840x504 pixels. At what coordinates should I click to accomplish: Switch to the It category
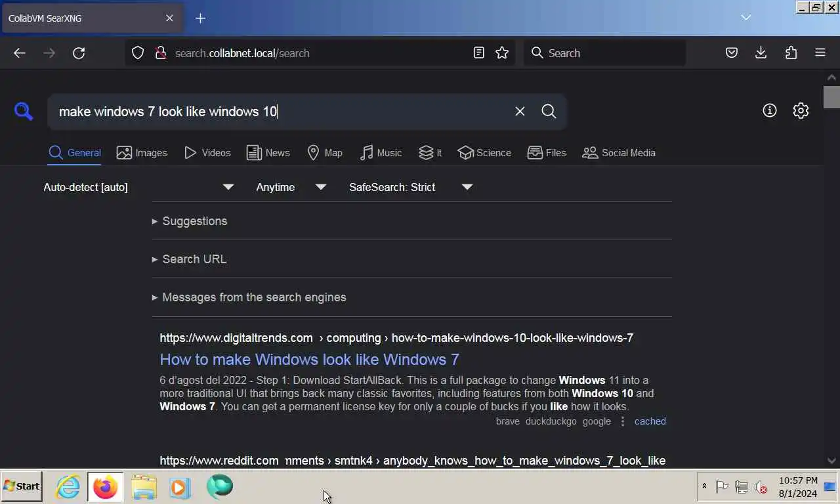[x=430, y=153]
